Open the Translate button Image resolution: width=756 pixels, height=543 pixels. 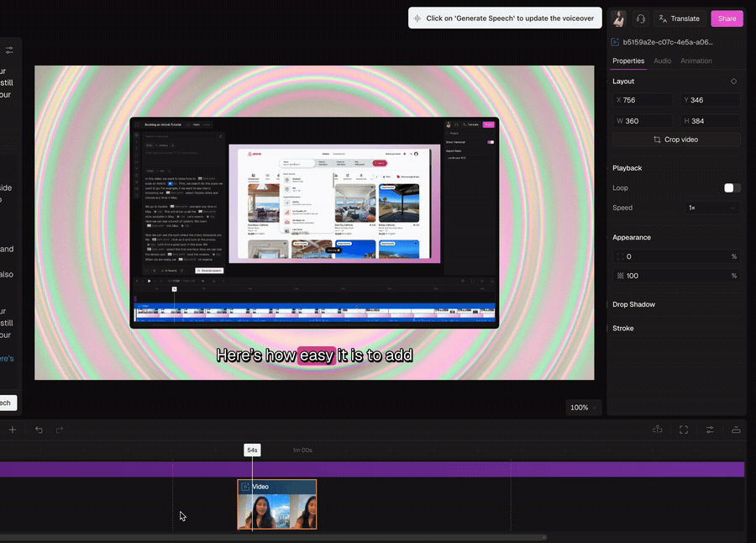click(x=680, y=18)
